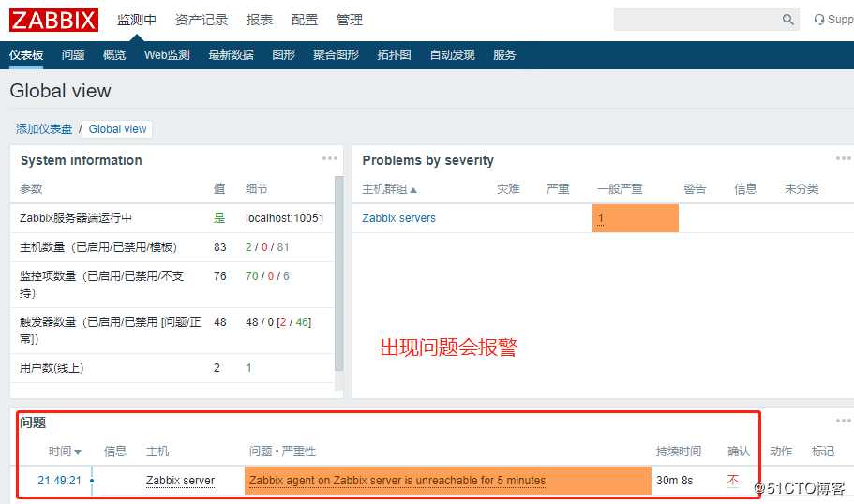
Task: Click the 灾难 severity column header
Action: pyautogui.click(x=508, y=189)
